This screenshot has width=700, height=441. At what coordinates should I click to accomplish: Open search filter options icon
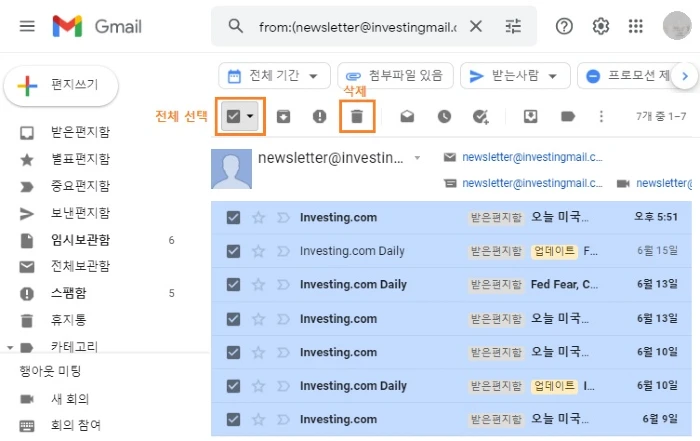coord(513,27)
